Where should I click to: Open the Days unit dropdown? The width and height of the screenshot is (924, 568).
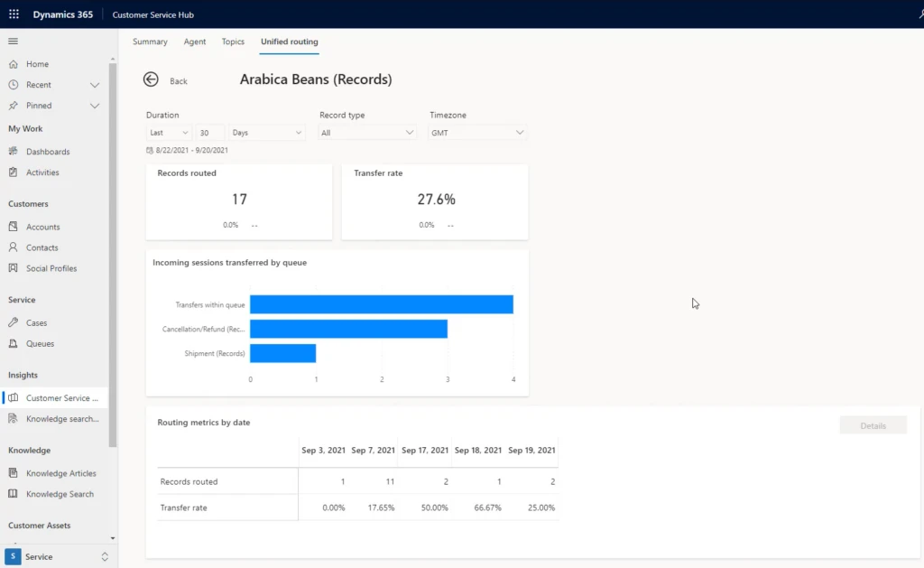267,133
